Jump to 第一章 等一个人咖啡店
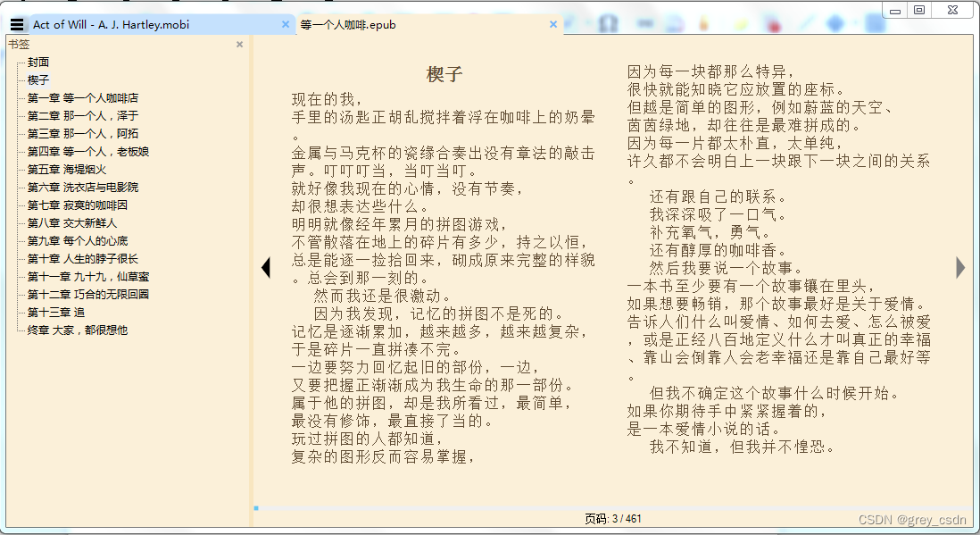This screenshot has height=535, width=980. 82,97
